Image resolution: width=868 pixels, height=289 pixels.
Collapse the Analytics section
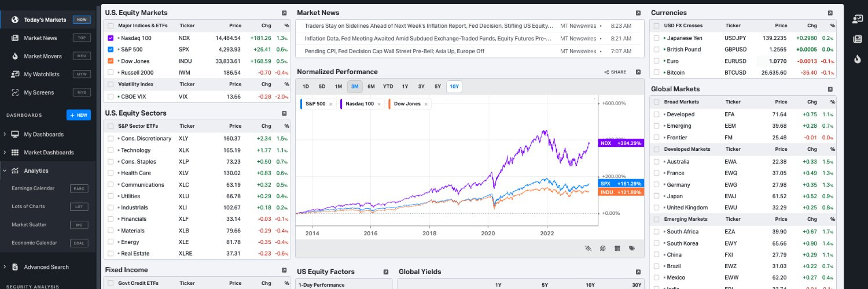pyautogui.click(x=5, y=171)
